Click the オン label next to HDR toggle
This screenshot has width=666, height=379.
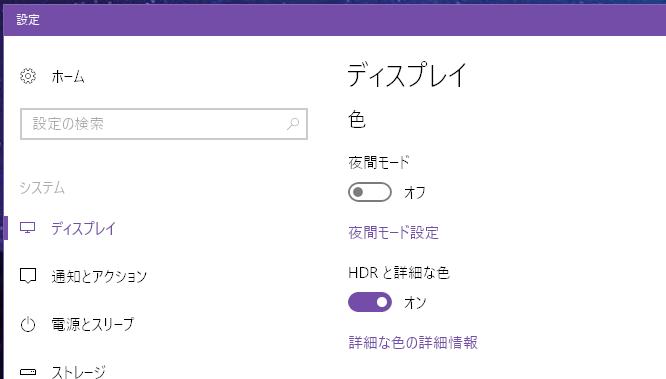point(415,303)
